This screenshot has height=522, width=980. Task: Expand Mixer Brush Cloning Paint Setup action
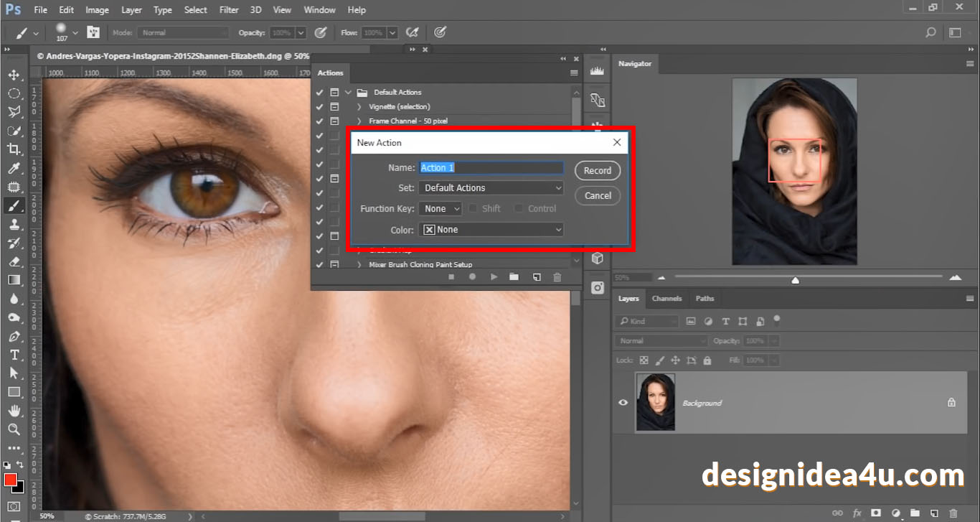click(359, 264)
